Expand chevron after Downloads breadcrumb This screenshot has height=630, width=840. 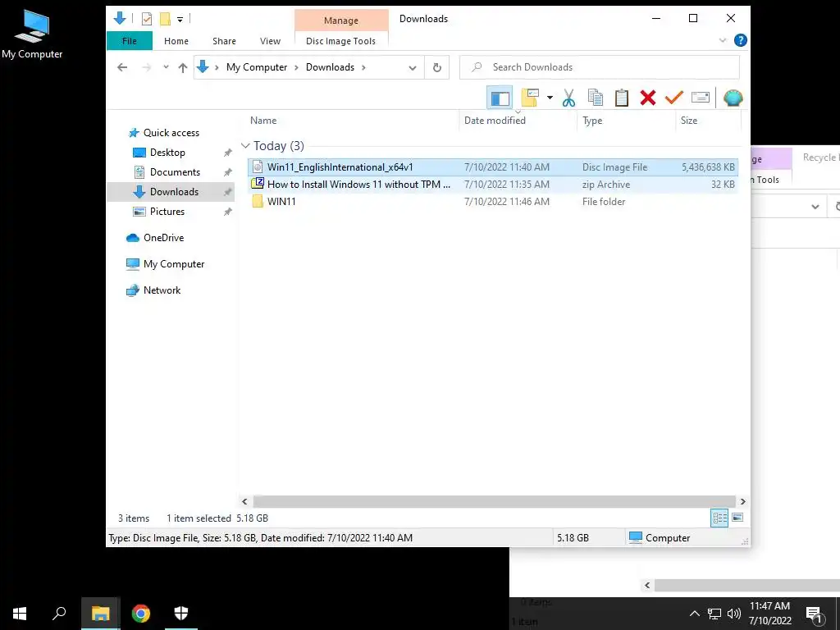click(363, 67)
